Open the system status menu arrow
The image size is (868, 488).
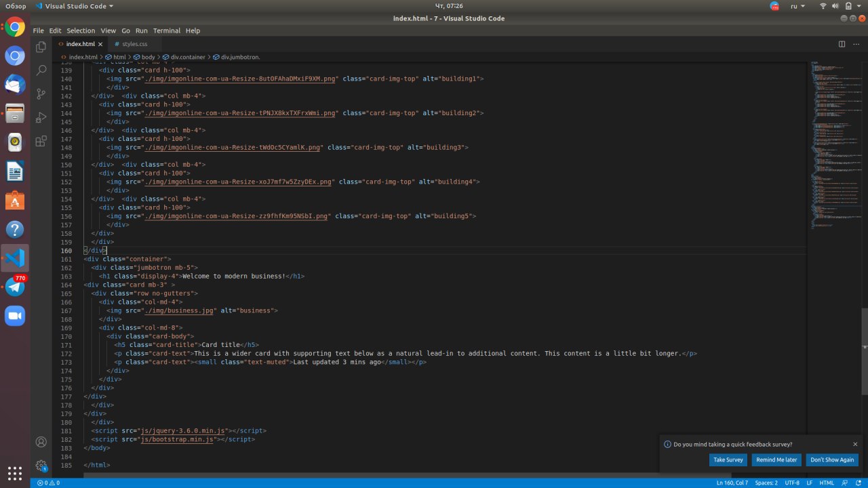coord(860,5)
